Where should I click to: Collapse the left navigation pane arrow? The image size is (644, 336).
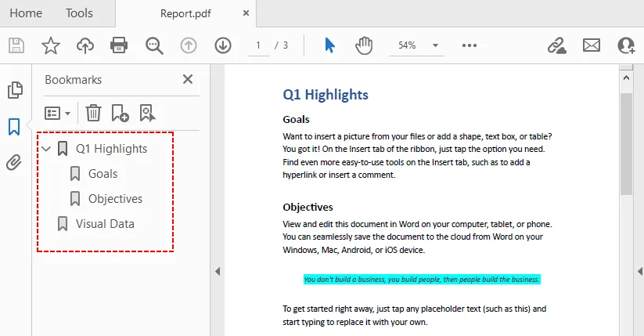[x=218, y=272]
